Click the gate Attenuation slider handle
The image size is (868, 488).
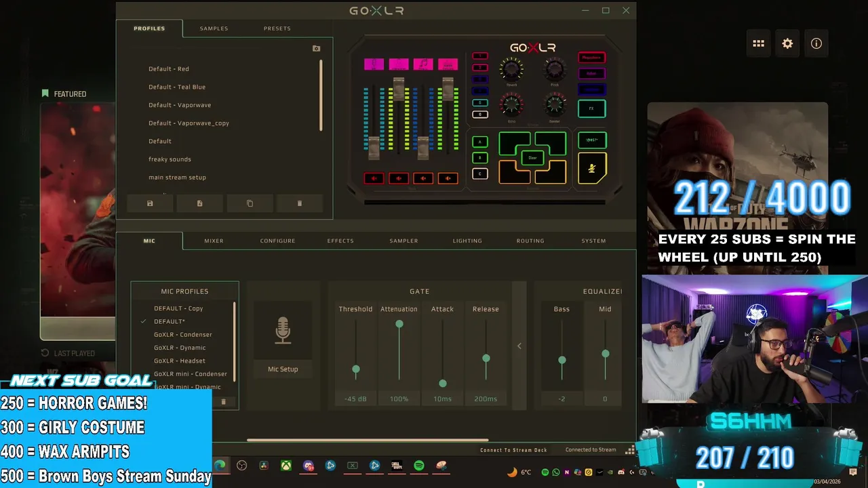tap(399, 324)
